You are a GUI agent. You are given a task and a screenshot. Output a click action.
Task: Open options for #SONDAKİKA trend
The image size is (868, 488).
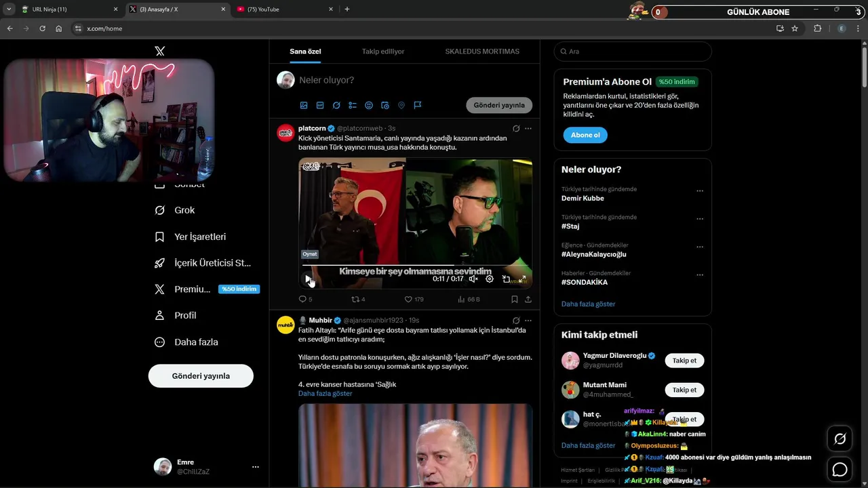tap(700, 275)
